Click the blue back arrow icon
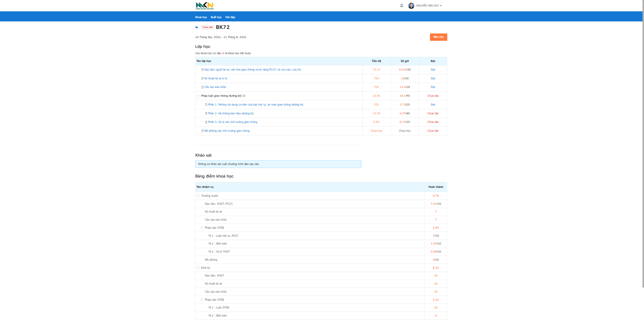 click(197, 27)
